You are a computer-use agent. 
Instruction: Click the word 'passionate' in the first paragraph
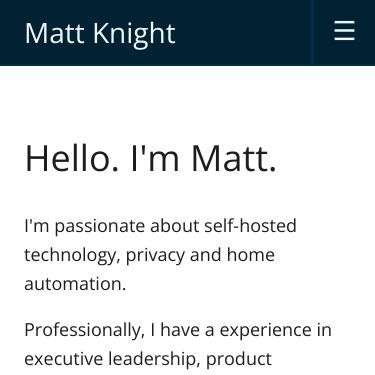point(99,227)
